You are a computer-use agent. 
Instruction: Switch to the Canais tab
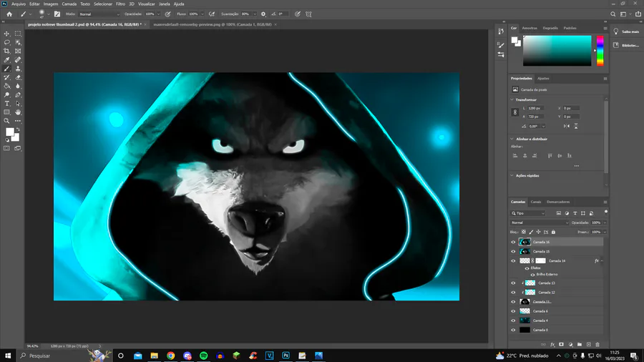(535, 202)
